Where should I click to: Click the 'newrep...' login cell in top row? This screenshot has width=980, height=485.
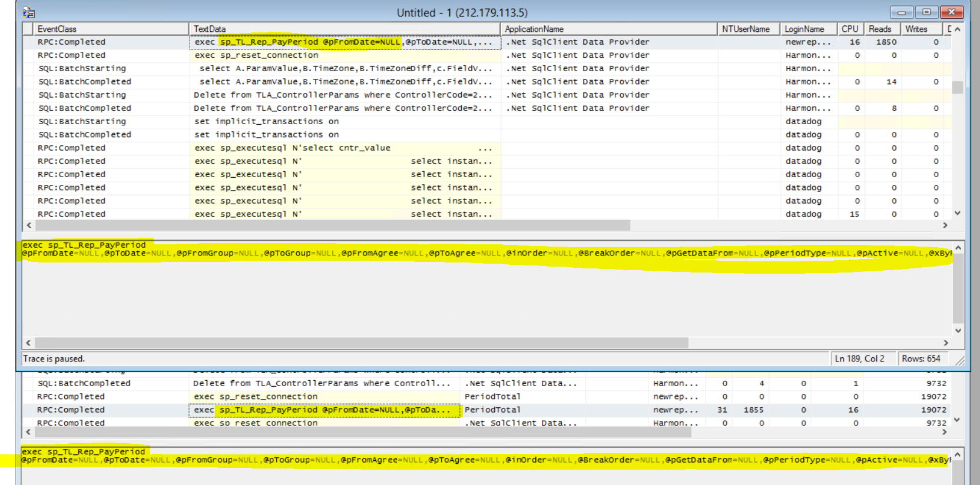coord(809,42)
